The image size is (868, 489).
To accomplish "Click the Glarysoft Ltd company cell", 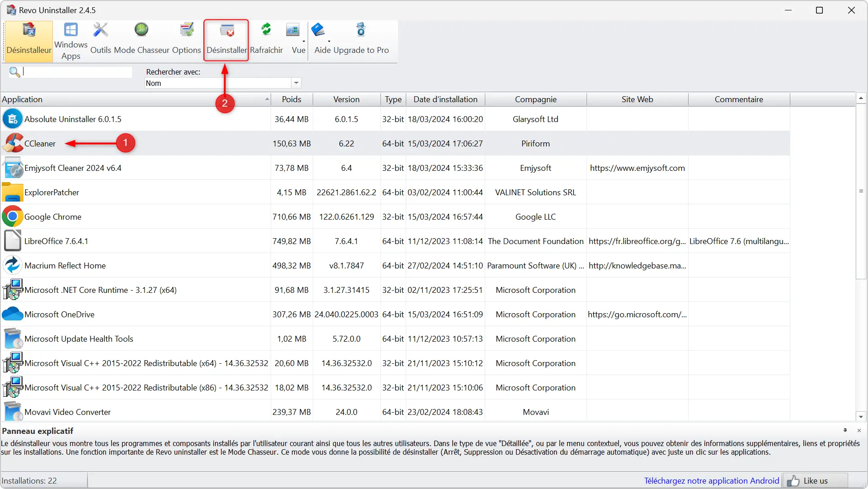I will click(535, 119).
